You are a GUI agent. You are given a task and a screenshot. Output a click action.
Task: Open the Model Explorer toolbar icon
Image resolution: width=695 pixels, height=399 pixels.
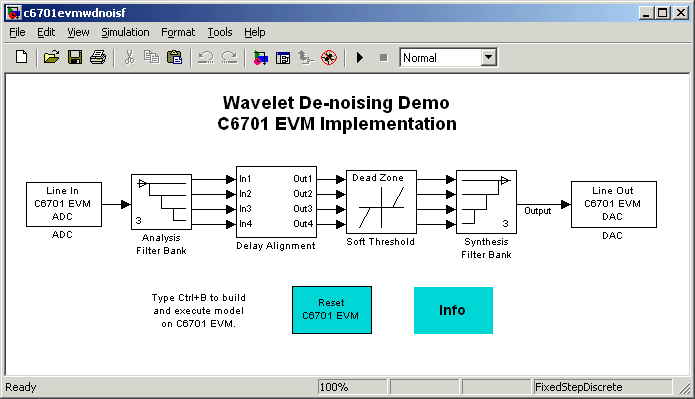[x=283, y=58]
